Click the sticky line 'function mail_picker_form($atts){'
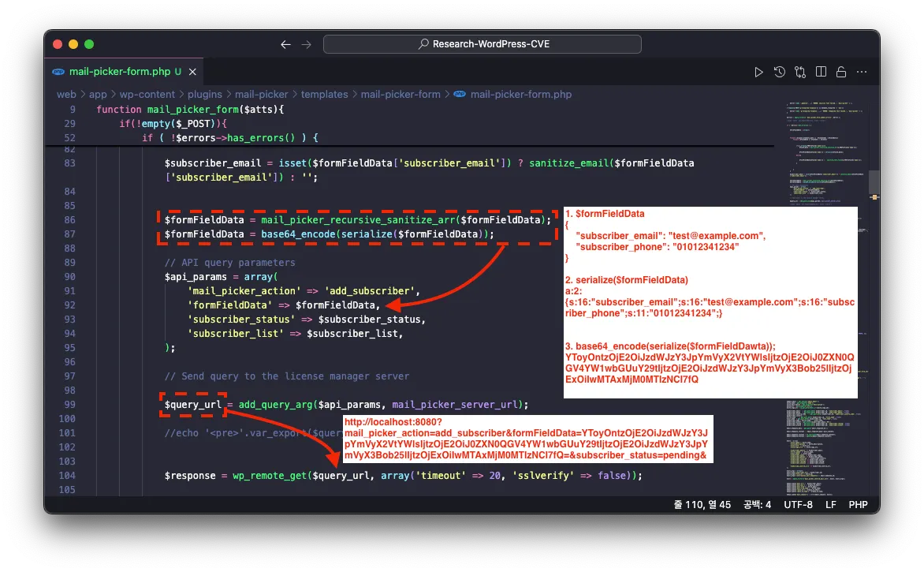Screen dimensions: 924x572 pyautogui.click(x=190, y=110)
